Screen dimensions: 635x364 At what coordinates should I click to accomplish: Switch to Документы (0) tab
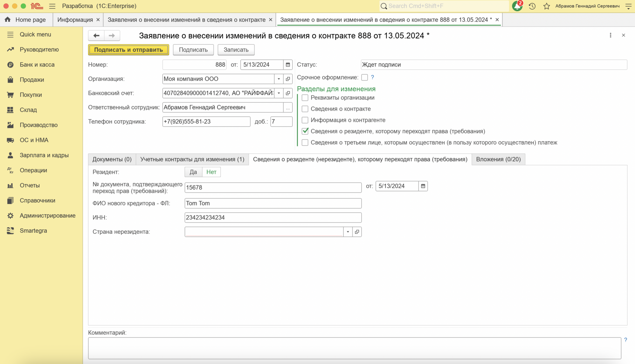112,159
